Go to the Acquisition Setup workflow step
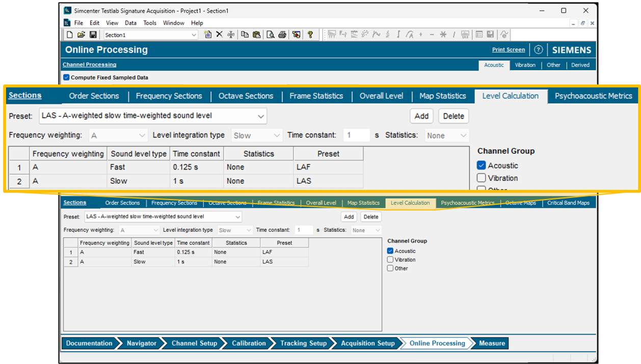641x364 pixels. pyautogui.click(x=368, y=343)
